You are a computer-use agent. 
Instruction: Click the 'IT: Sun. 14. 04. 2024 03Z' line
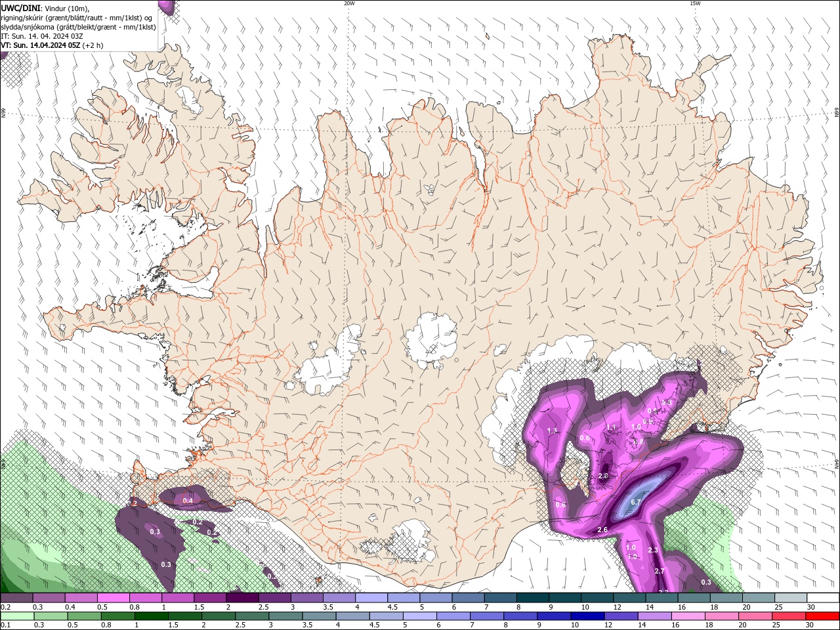point(41,36)
